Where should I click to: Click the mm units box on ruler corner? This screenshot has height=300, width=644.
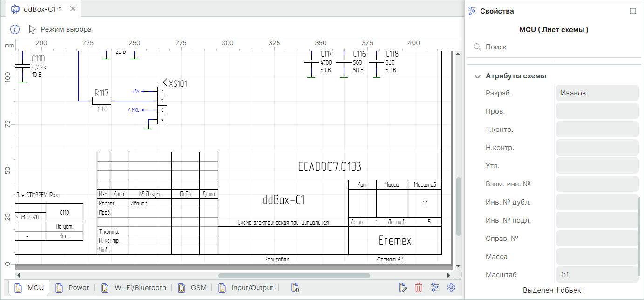[9, 45]
